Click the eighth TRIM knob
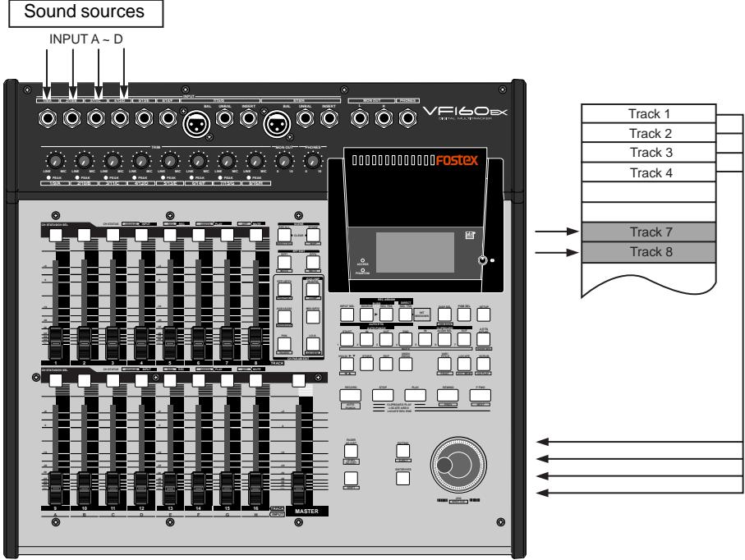Viewport: 745px width, 560px height. tap(255, 161)
